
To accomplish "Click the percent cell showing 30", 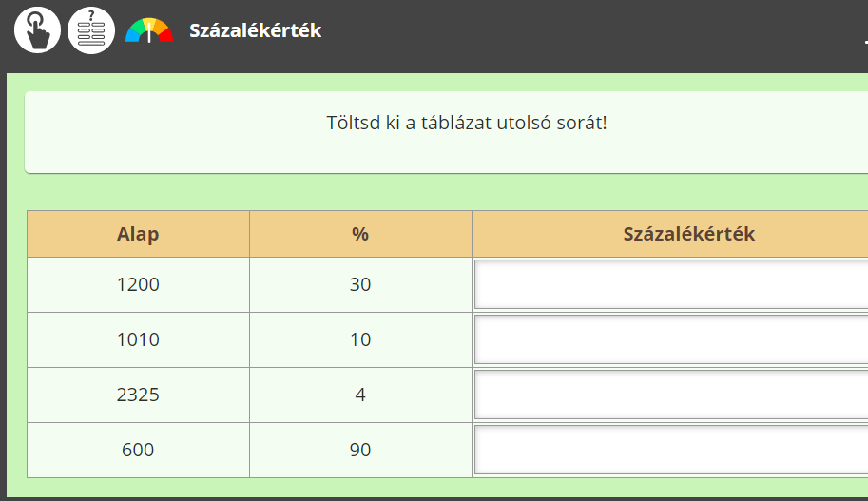I will [360, 284].
